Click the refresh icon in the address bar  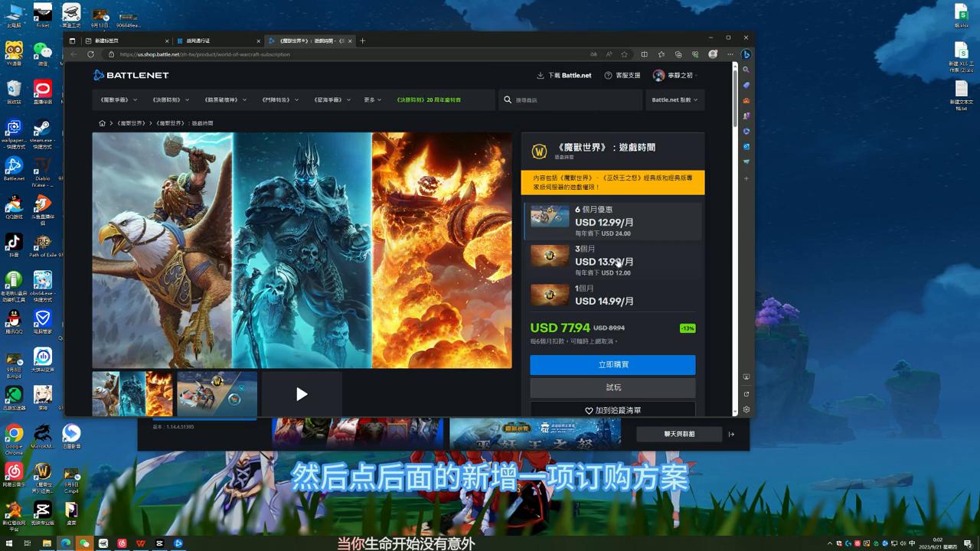(x=91, y=54)
